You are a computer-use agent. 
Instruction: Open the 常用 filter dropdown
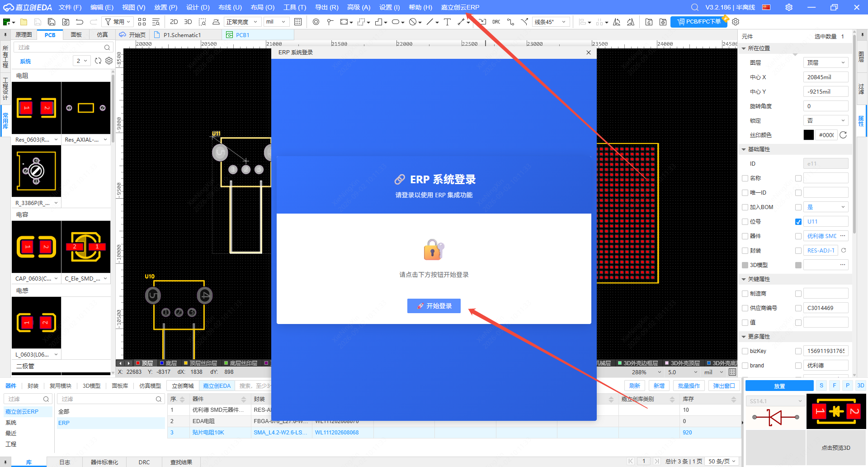coord(117,22)
